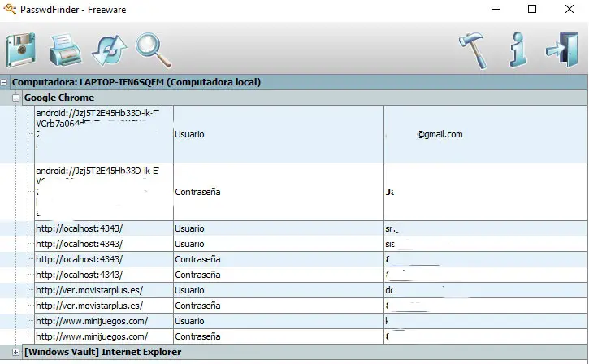589x364 pixels.
Task: Click the http://www.minijuegos.com/ Usuario URL cell
Action: pos(104,321)
